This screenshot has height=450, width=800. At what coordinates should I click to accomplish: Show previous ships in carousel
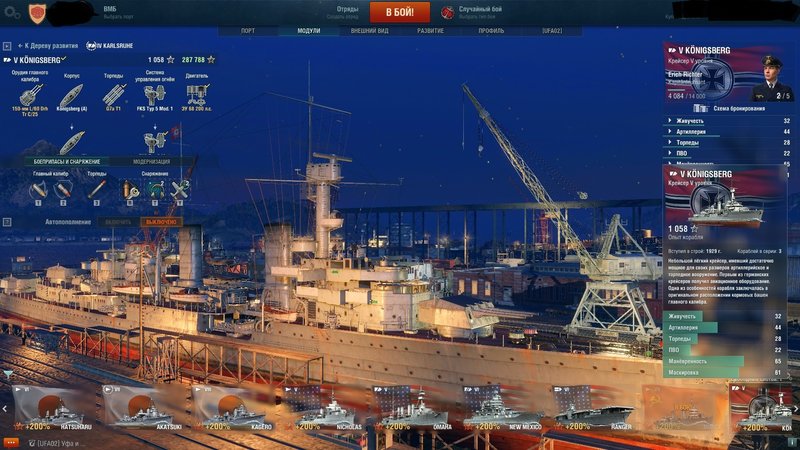[5, 409]
